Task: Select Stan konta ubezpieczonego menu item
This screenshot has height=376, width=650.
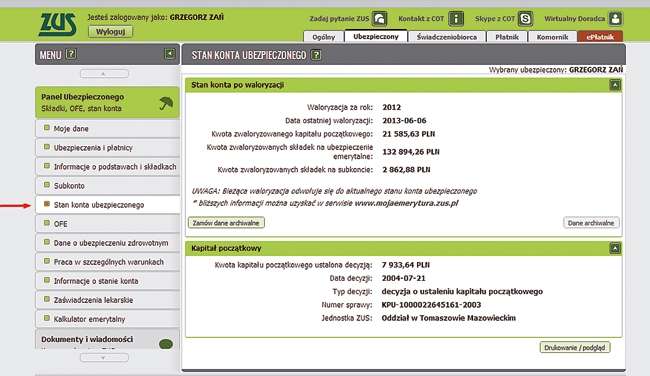Action: tap(107, 205)
